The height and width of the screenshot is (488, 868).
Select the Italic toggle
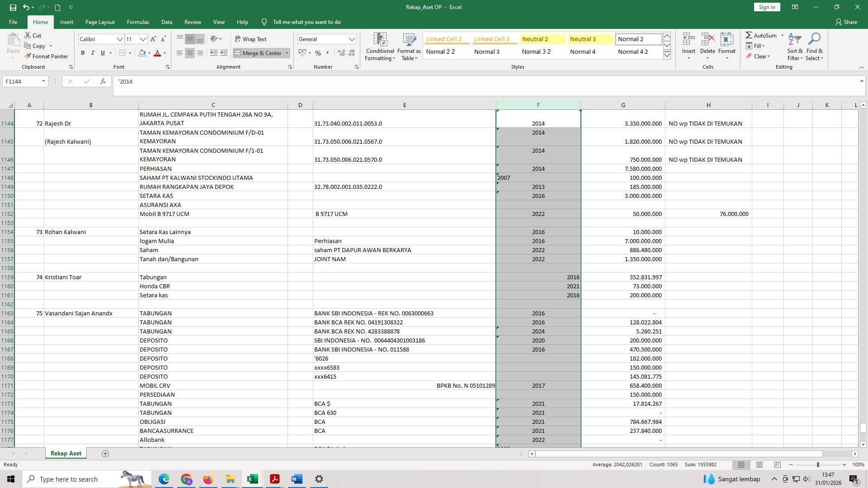[93, 53]
